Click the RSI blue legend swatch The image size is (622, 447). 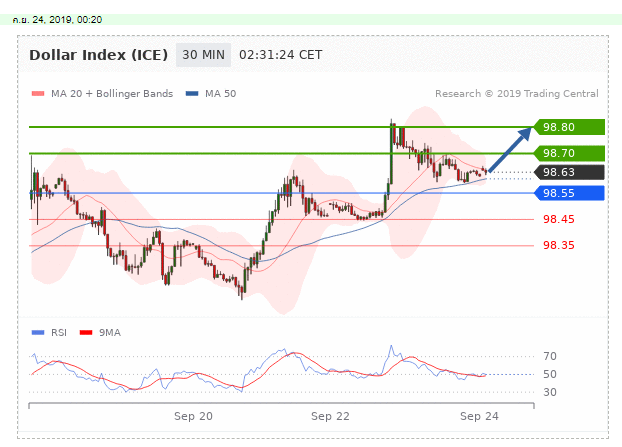click(38, 333)
